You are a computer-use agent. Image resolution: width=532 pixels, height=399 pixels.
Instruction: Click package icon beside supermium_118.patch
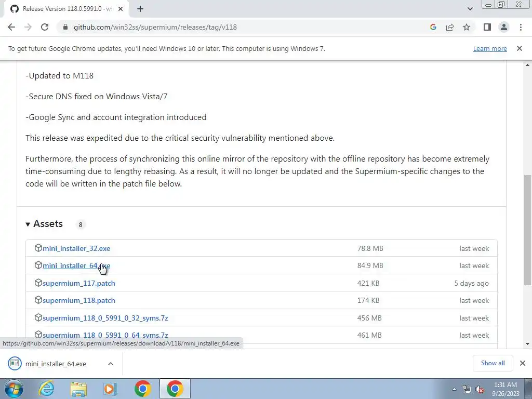pos(38,300)
